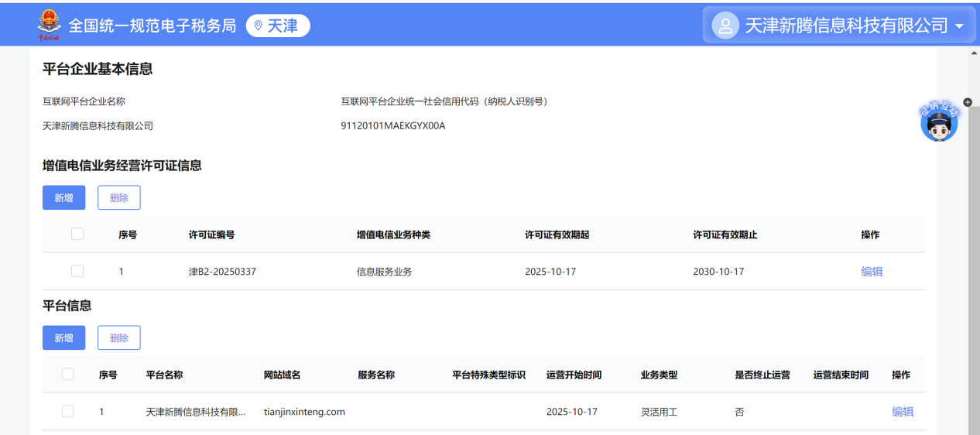This screenshot has width=980, height=435.
Task: Toggle select-all checkbox in 许可证 table header
Action: (77, 234)
